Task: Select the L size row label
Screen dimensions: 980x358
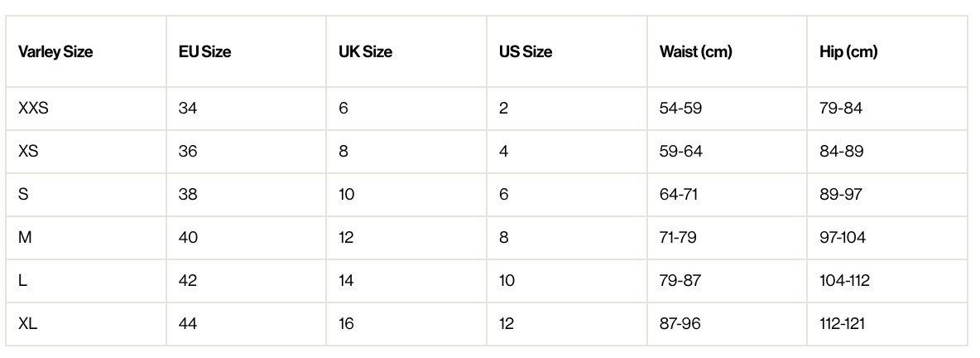Action: [x=22, y=281]
